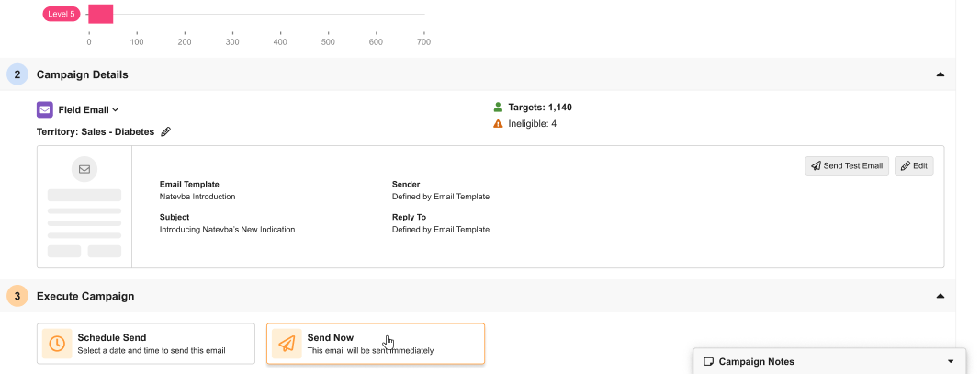Expand the Campaign Notes panel
980x374 pixels.
pos(951,362)
